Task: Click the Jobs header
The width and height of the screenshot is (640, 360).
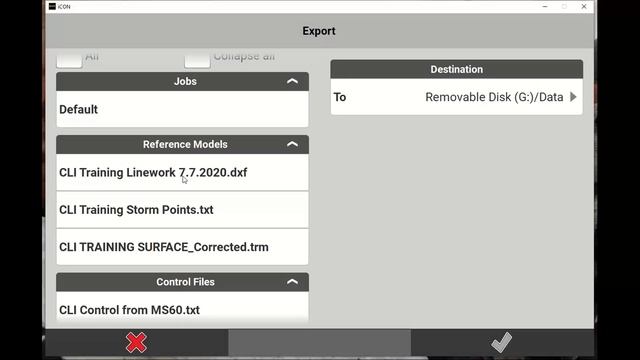Action: coord(182,81)
